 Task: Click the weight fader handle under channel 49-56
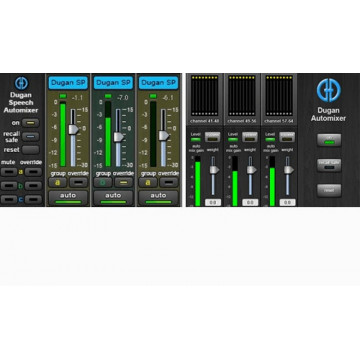[x=251, y=170]
